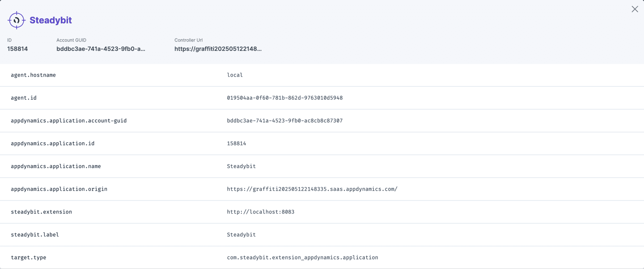Click the hostname value local
Screen dimensions: 644x269
[x=235, y=75]
